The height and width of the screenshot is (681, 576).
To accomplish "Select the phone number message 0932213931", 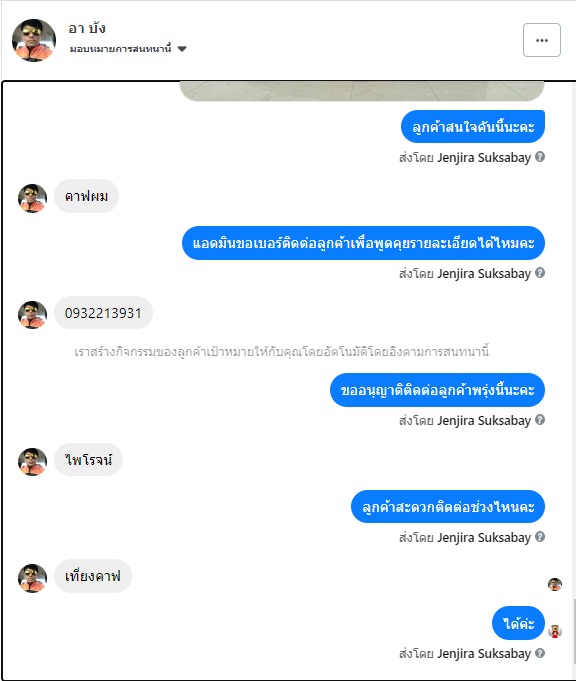I will (103, 313).
